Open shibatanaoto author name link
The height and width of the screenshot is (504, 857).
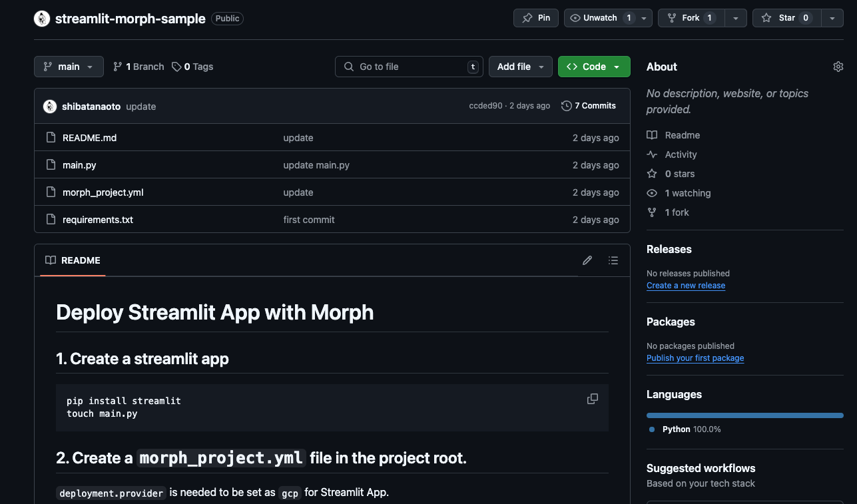click(x=91, y=107)
